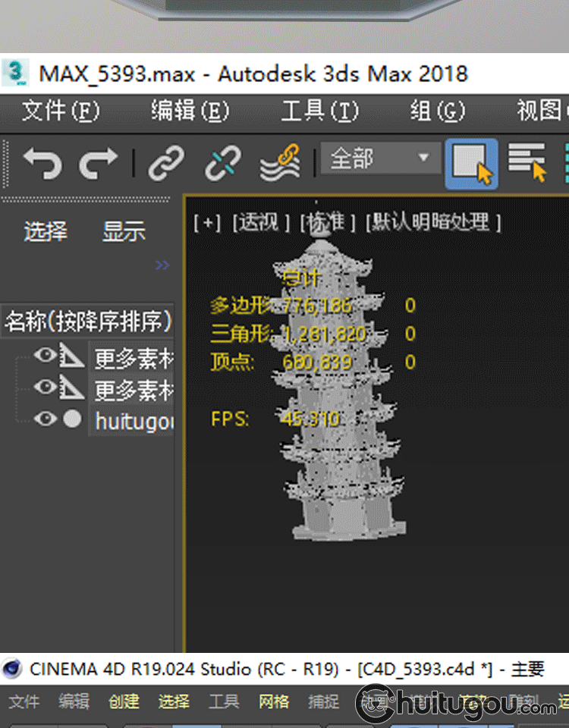Click the Redo arrow in 3ds Max toolbar

tap(98, 163)
